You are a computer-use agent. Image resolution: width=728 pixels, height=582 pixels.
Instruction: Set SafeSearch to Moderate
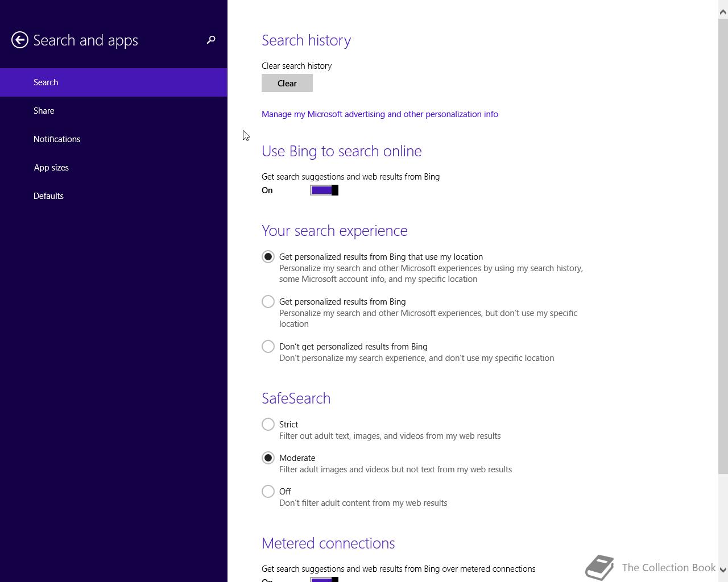[x=268, y=458]
